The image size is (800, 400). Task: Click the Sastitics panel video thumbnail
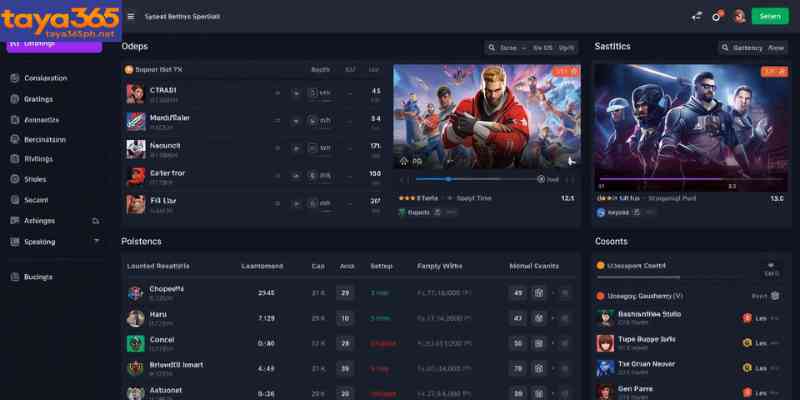click(x=691, y=128)
